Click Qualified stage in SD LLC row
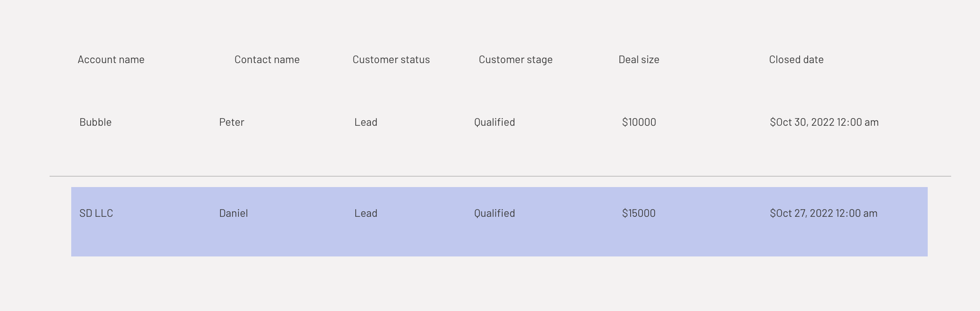 [495, 213]
